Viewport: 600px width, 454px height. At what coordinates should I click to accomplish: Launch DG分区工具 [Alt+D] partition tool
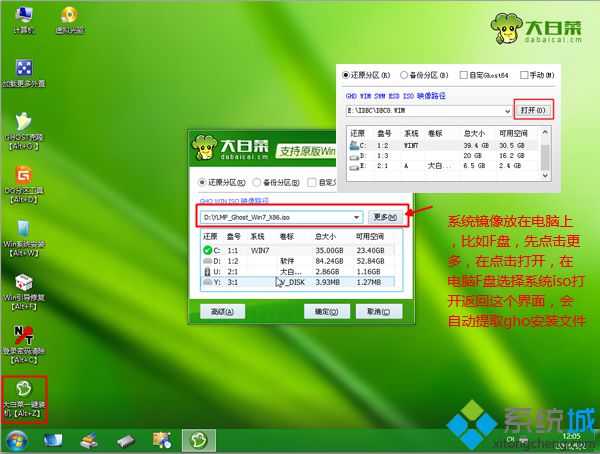(x=24, y=185)
